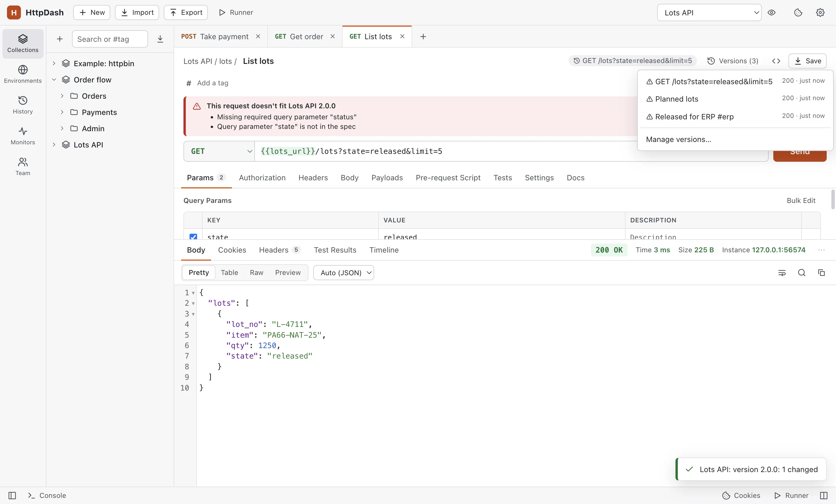
Task: Open the Auto (JSON) format dropdown
Action: coord(343,273)
